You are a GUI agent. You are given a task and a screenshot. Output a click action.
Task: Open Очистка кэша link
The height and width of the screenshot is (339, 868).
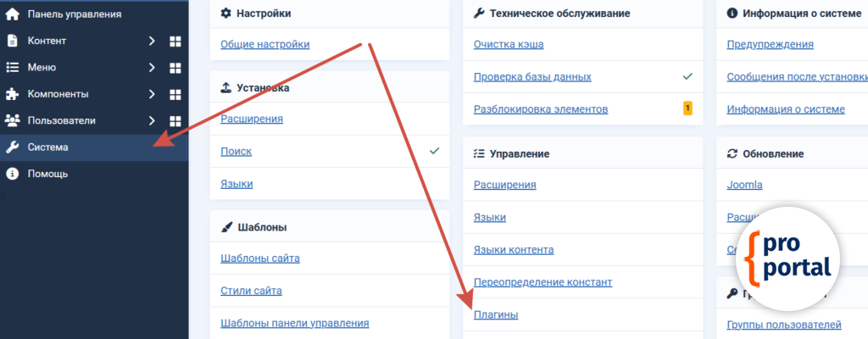[x=509, y=44]
